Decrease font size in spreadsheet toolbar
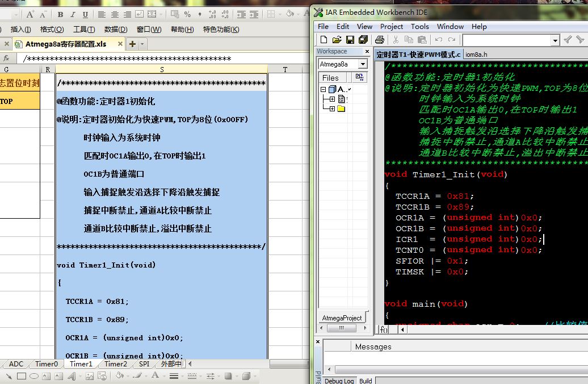588x384 pixels. [43, 15]
